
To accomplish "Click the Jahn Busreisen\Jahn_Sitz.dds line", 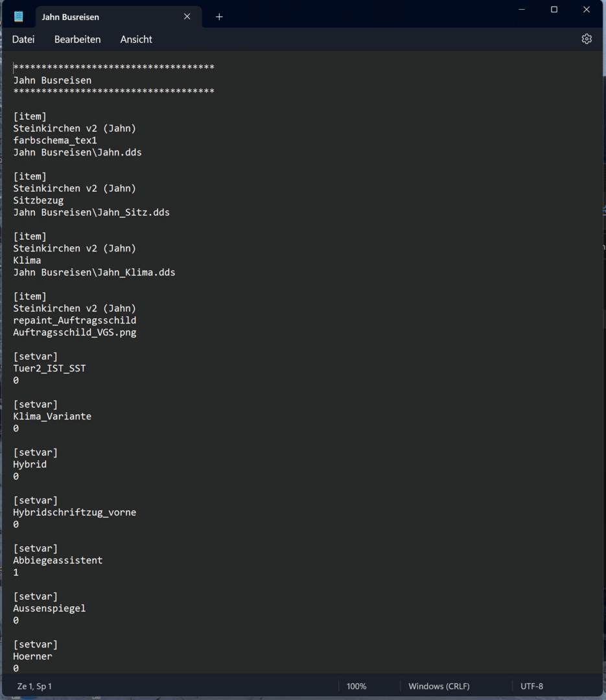I will tap(91, 213).
